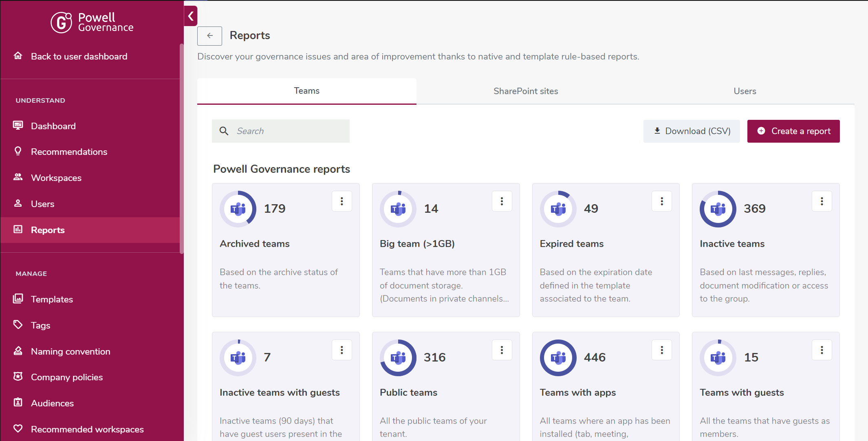Click the Workspaces people icon
The height and width of the screenshot is (441, 868).
[x=18, y=177]
